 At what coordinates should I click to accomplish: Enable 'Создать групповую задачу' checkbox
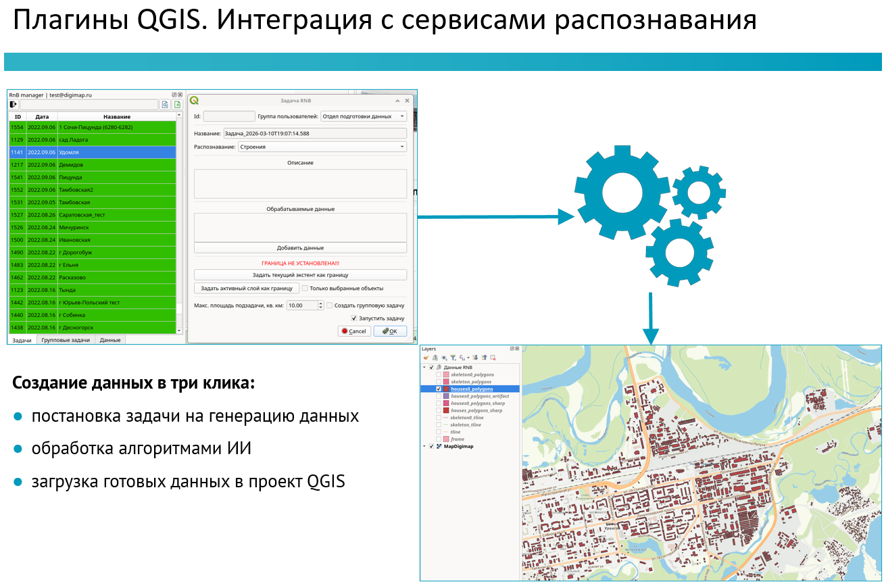coord(329,305)
